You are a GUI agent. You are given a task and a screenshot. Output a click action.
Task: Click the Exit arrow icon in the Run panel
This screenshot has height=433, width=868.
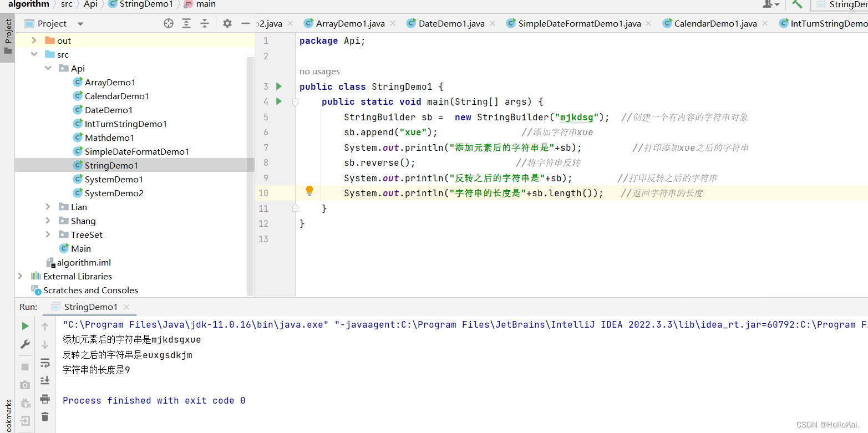25,421
